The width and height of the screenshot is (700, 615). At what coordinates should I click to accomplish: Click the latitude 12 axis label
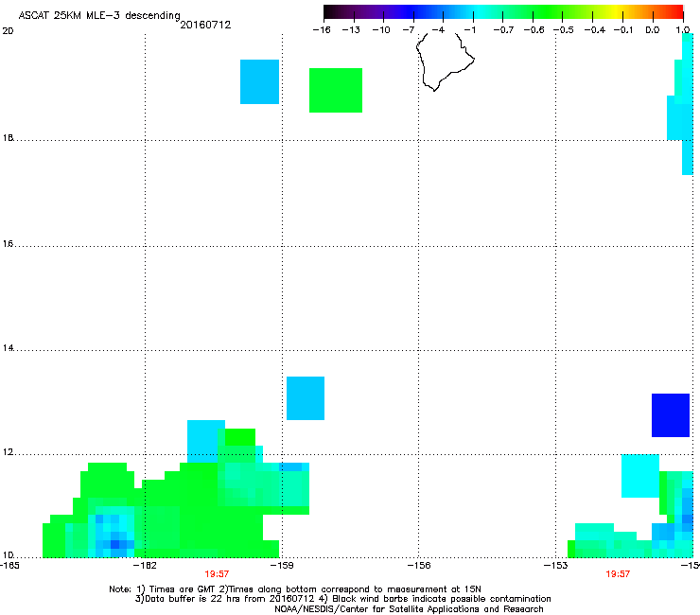point(8,452)
